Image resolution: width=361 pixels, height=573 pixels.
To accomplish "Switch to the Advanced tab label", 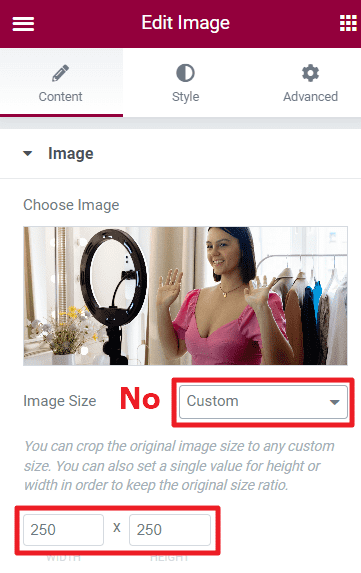I will click(310, 96).
